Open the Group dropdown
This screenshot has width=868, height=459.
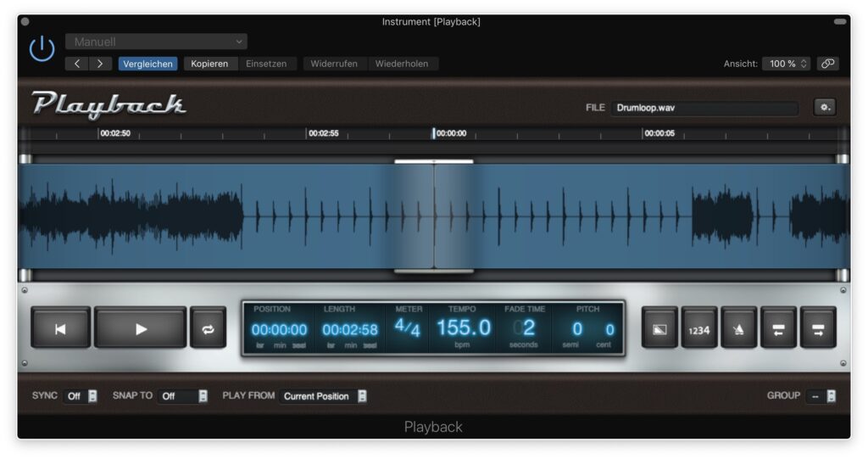point(821,396)
